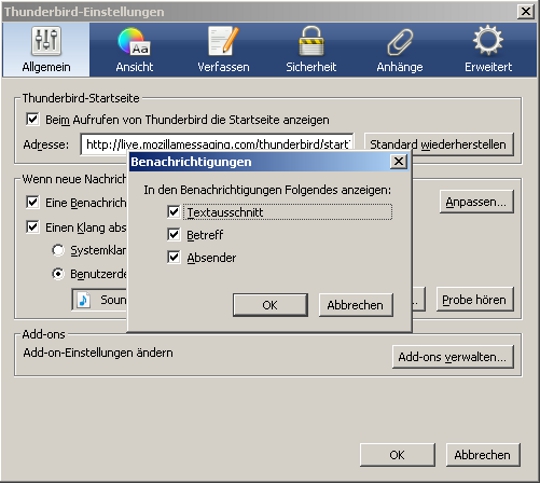Toggle Einen Klang abspielen checkbox
540x483 pixels.
click(33, 227)
